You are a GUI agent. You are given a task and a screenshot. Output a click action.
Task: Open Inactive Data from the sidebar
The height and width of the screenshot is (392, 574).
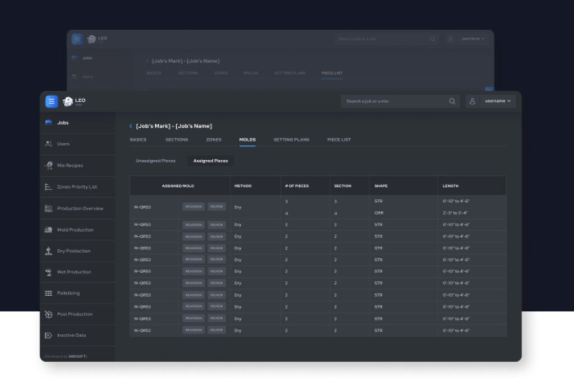click(49, 335)
